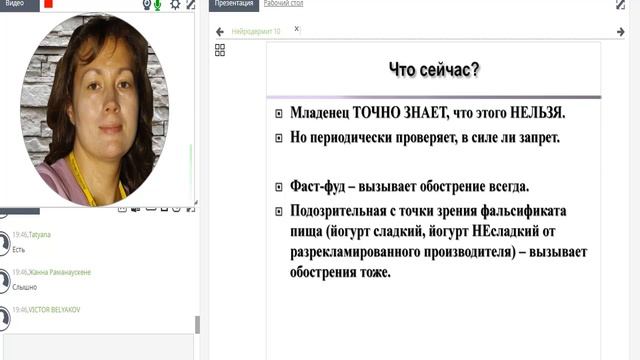Click Жанна Раманаускене's name in chat
This screenshot has height=360, width=640.
pos(60,272)
